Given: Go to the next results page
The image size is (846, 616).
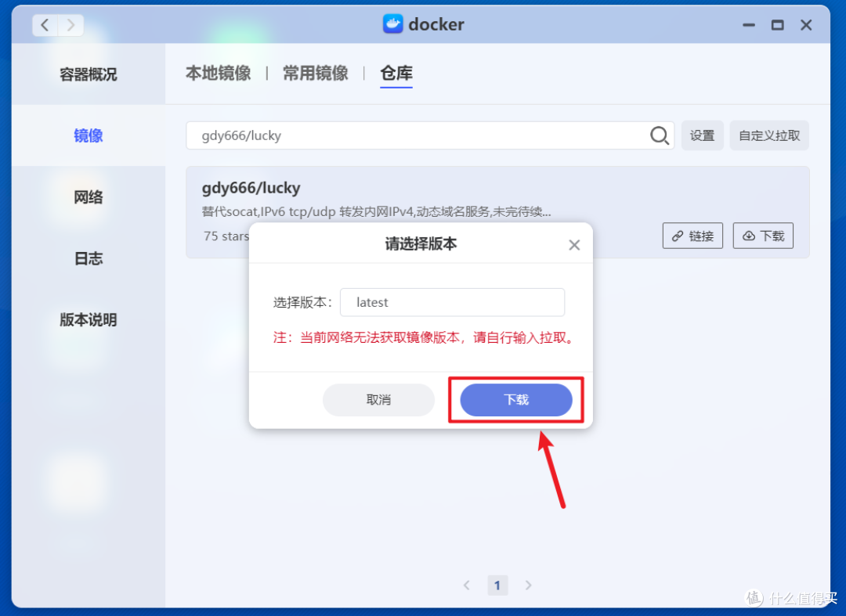Looking at the screenshot, I should (x=528, y=585).
